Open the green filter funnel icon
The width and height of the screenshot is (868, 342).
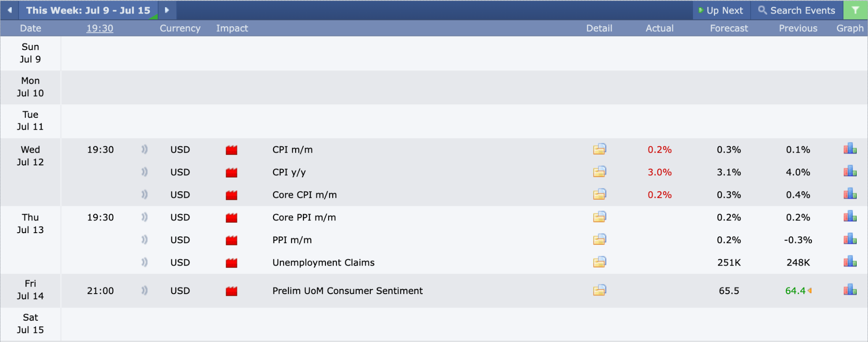855,10
